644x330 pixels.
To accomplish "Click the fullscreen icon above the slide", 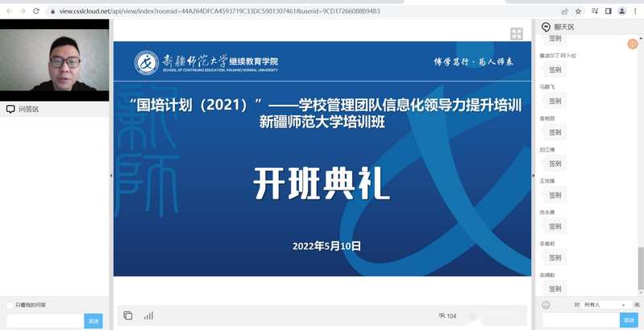I will [x=517, y=34].
